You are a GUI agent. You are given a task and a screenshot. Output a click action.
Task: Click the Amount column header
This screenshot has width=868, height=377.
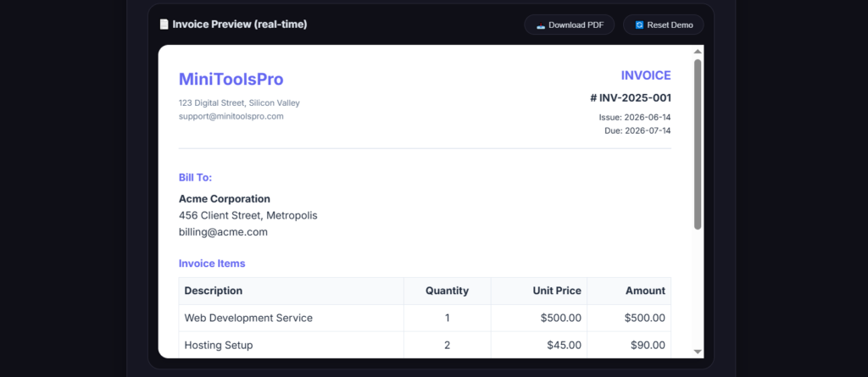(630, 291)
